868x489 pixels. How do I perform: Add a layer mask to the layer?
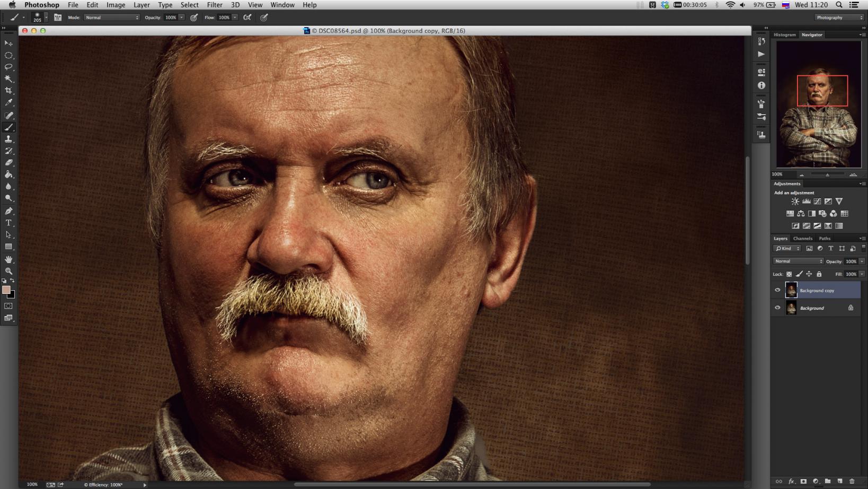(803, 482)
